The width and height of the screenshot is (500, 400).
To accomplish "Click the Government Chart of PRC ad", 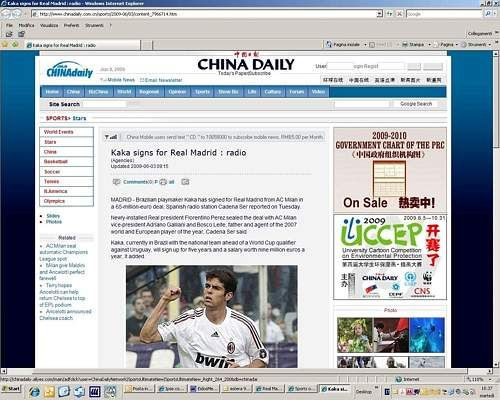I will point(390,169).
